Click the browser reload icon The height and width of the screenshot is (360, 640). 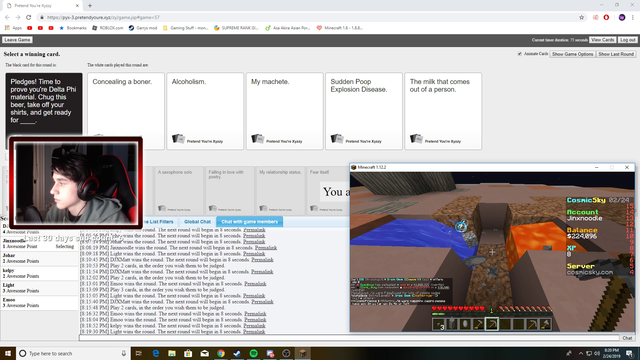coord(29,18)
